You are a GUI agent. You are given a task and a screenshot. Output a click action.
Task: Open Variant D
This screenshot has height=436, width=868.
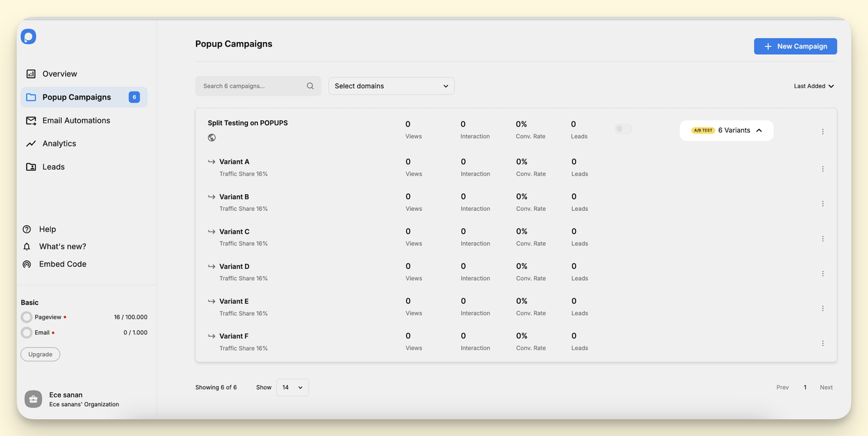coord(234,266)
